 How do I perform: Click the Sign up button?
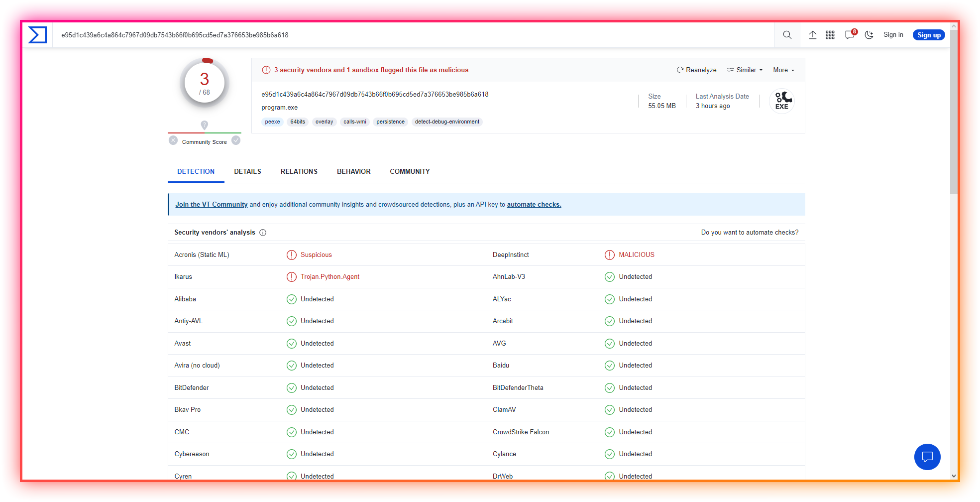pyautogui.click(x=929, y=35)
